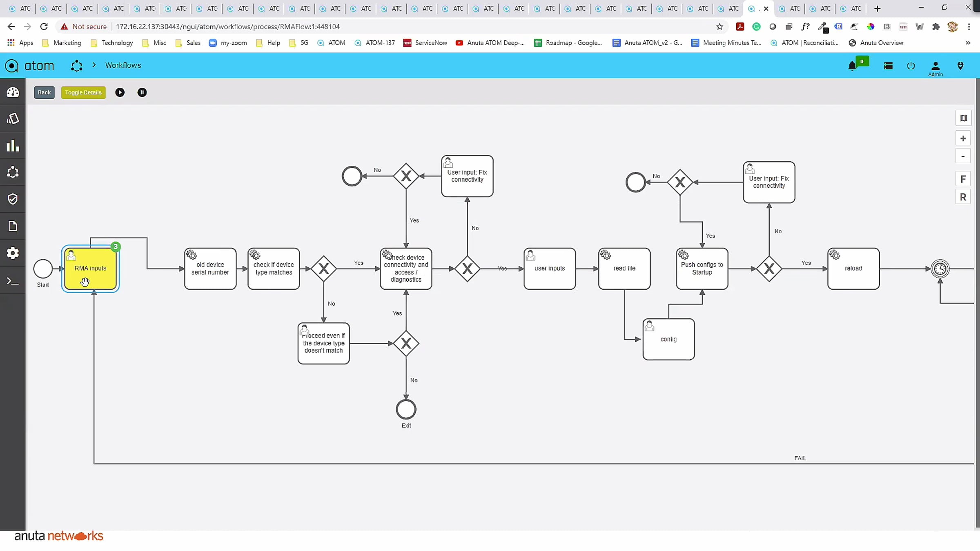Screen dimensions: 980x551
Task: Click the power icon in header
Action: 911,66
